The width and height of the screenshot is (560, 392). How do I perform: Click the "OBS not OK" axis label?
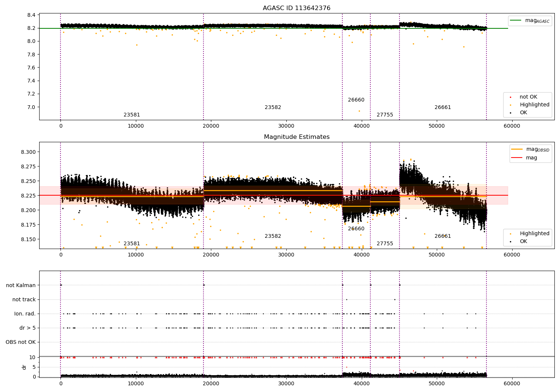point(21,342)
